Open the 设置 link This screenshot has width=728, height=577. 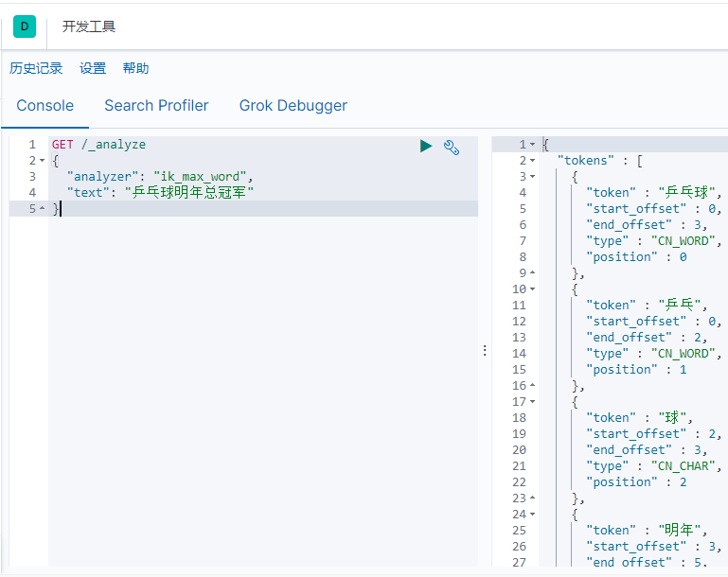93,68
